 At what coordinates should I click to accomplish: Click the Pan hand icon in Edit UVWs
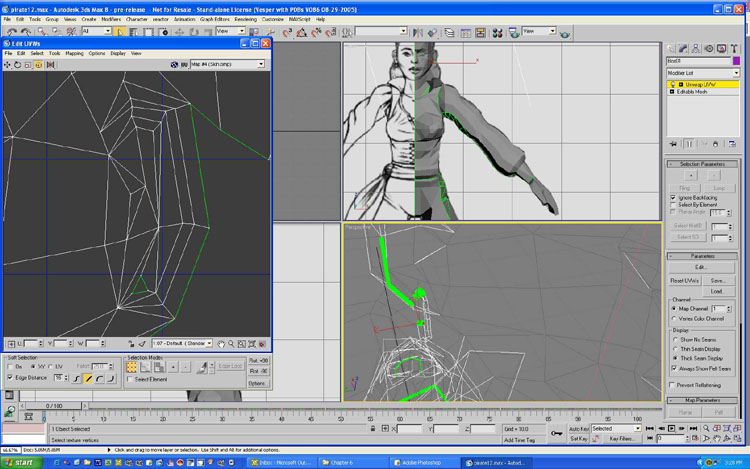pos(221,344)
